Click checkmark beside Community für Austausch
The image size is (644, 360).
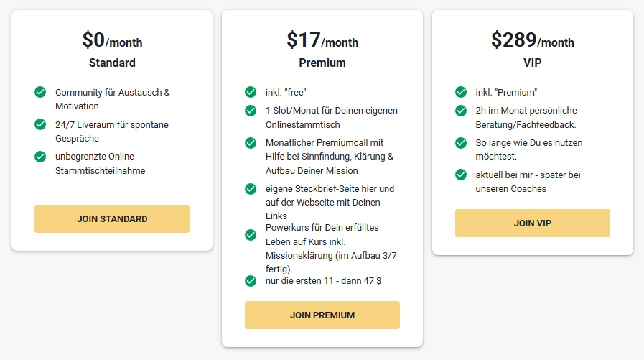[40, 92]
